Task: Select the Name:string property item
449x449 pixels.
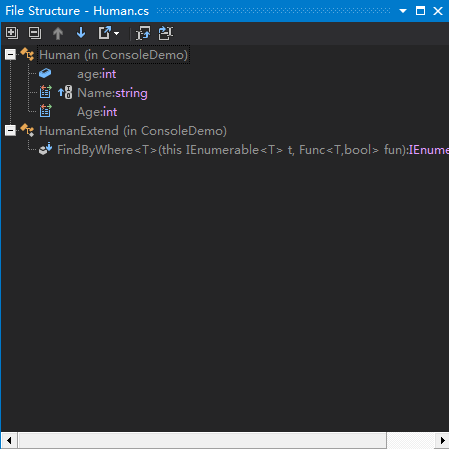Action: (x=112, y=93)
